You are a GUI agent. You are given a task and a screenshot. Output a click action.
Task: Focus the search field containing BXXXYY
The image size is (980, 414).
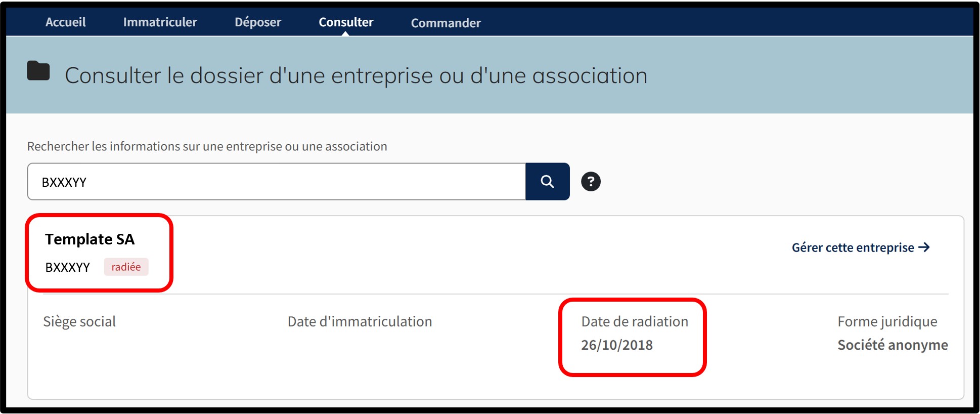pyautogui.click(x=276, y=182)
